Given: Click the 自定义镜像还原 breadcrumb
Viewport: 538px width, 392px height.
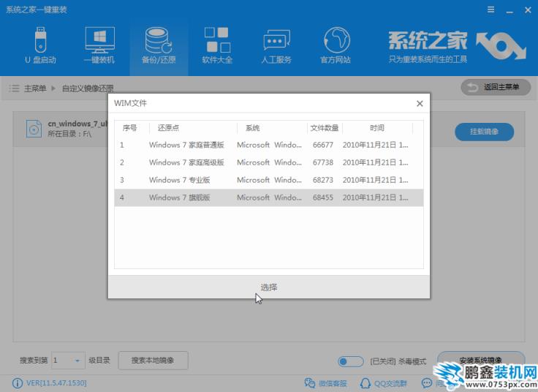Looking at the screenshot, I should click(x=88, y=88).
